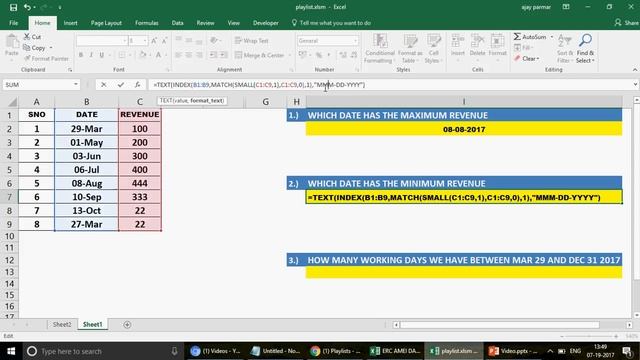Click the taskbar search box
Screen dimensions: 640x360
pyautogui.click(x=102, y=351)
